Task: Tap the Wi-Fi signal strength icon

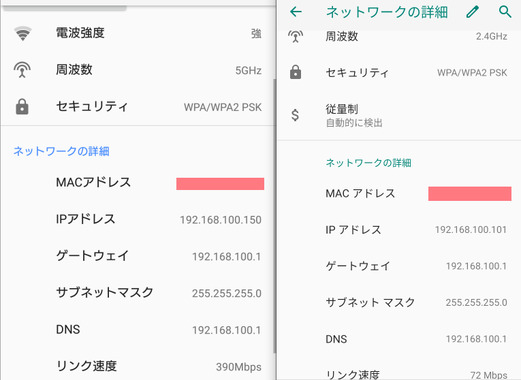Action: (x=22, y=33)
